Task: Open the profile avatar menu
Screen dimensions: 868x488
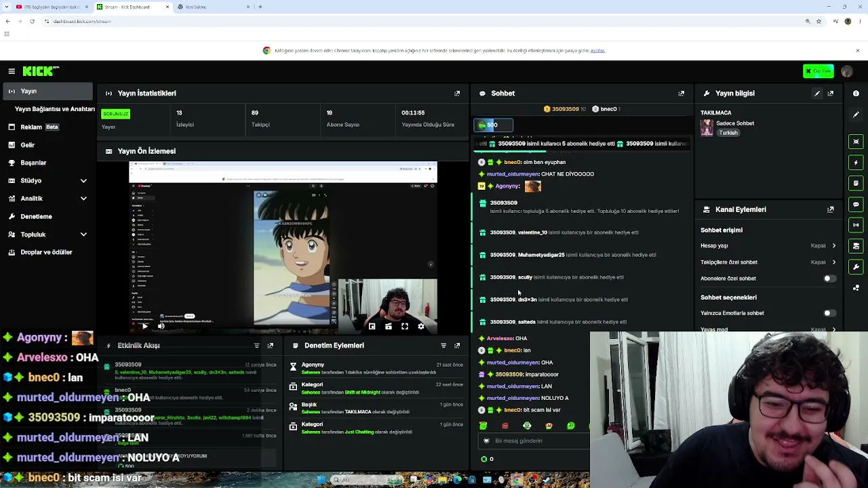Action: point(847,71)
